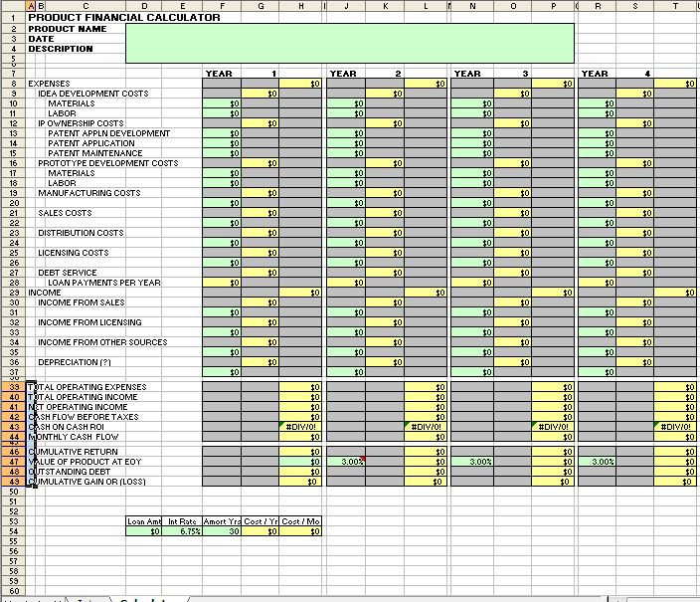Click the Cost / Yr header cell
The height and width of the screenshot is (602, 700).
click(261, 521)
